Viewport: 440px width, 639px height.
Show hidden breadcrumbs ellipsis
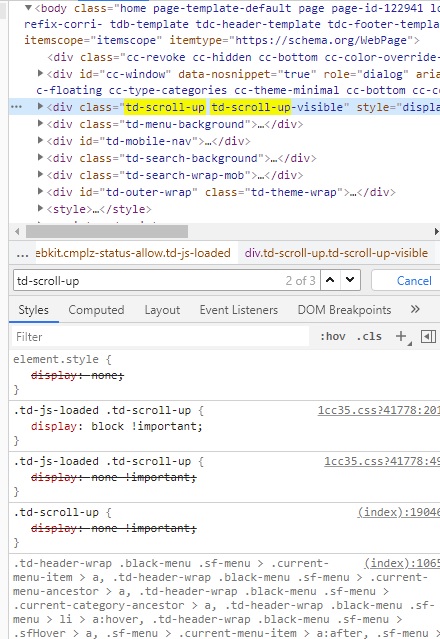point(22,253)
